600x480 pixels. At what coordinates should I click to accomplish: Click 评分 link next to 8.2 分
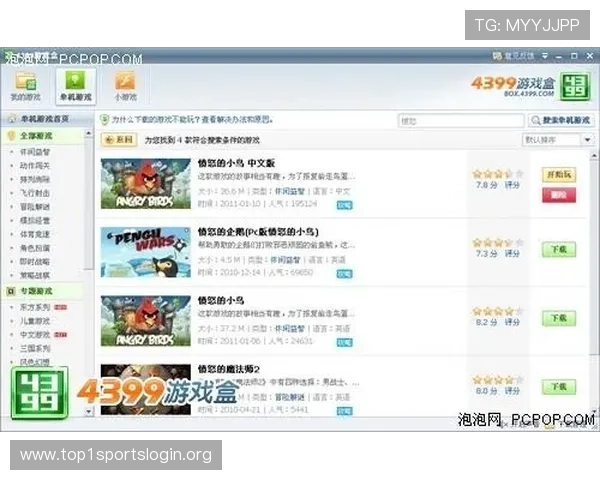point(512,322)
